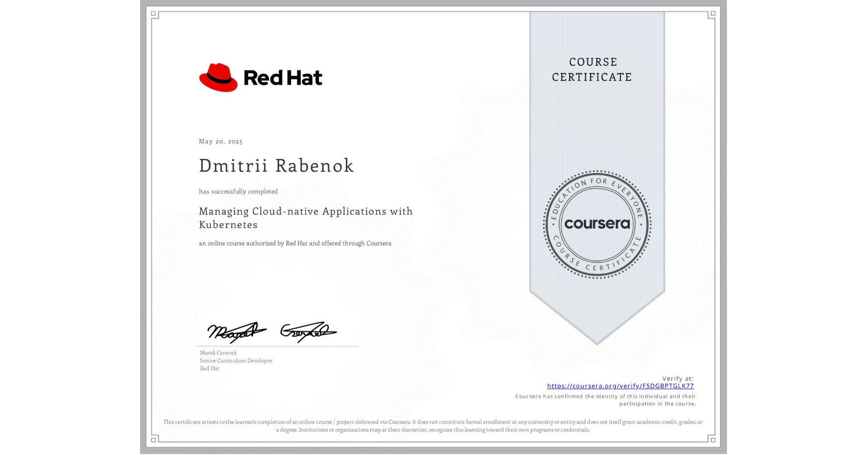Click 'Senior Curriculum Developer' title text

coord(236,360)
